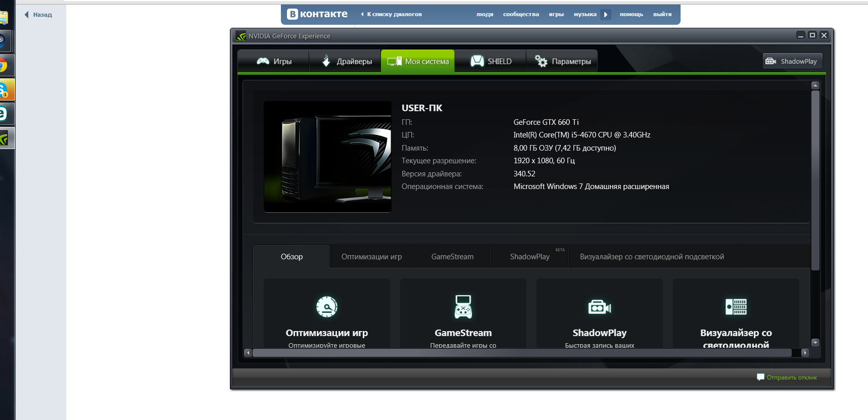Click the LED visualizer card icon
868x420 pixels.
(736, 307)
